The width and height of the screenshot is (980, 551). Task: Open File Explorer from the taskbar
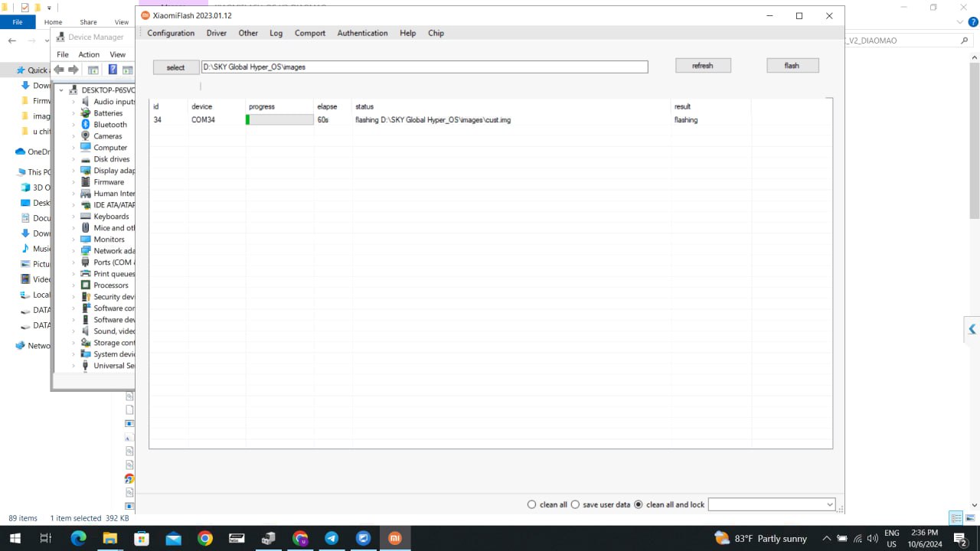point(109,539)
